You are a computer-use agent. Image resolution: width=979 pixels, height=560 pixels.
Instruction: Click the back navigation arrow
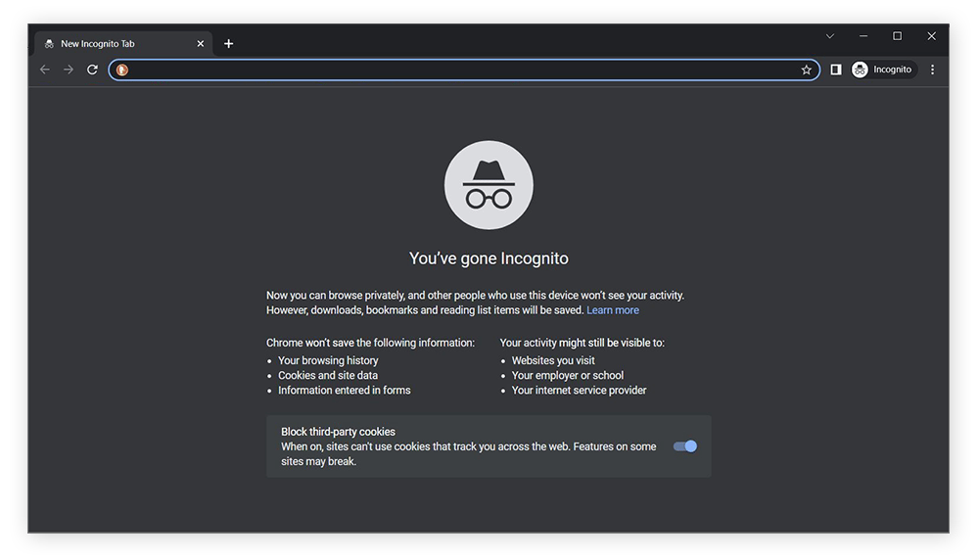[45, 70]
